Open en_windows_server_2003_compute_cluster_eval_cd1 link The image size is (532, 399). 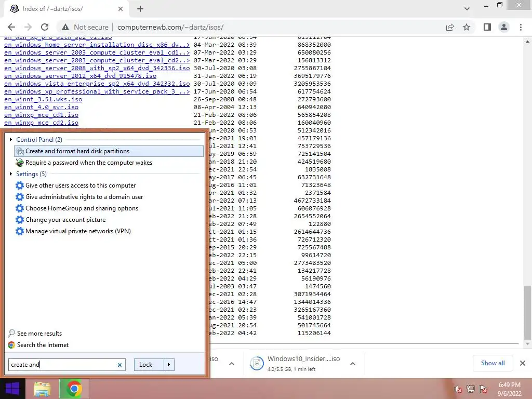tap(97, 52)
